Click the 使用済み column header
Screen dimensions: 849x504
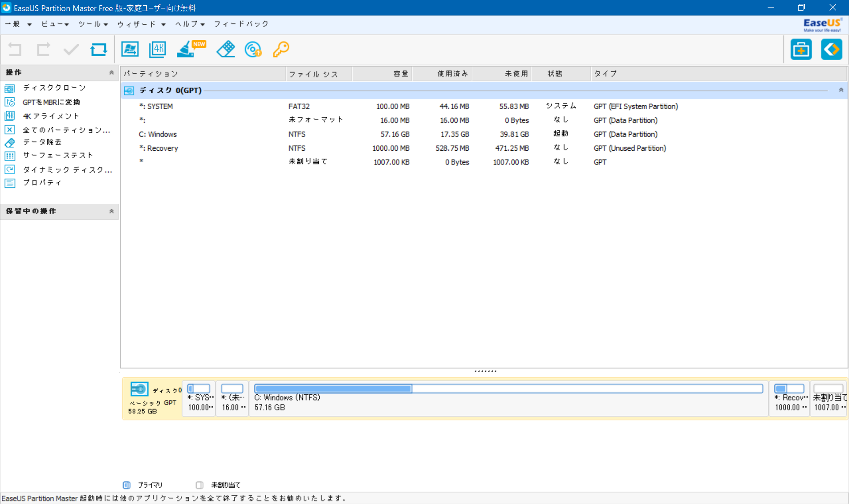442,74
